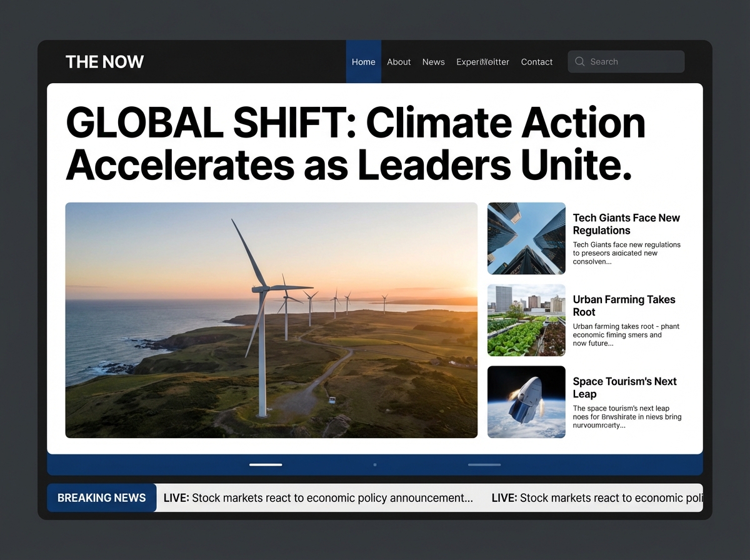Viewport: 750px width, 560px height.
Task: Select the third carousel indicator
Action: click(x=484, y=464)
